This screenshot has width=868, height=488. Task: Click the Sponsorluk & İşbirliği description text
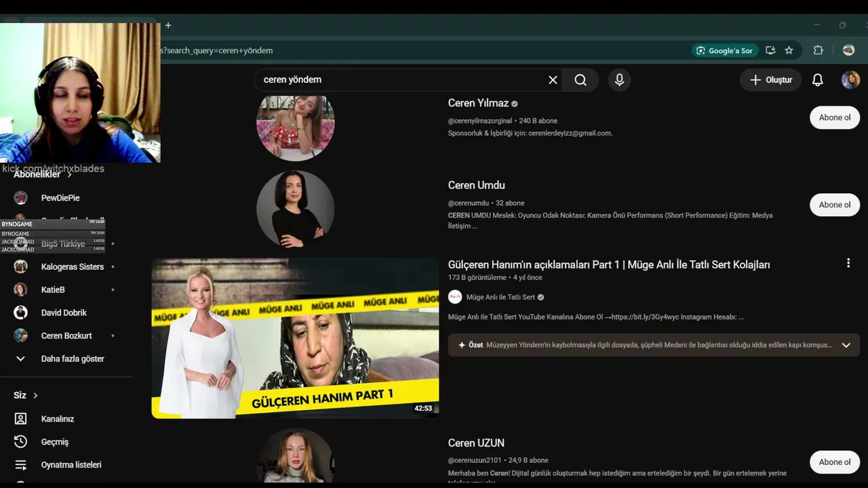(x=530, y=134)
